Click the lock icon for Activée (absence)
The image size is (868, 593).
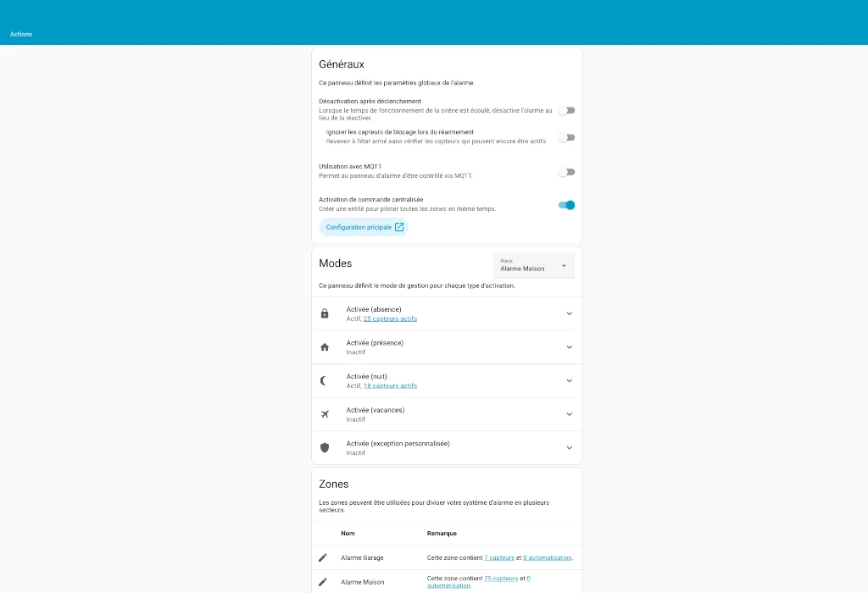point(325,313)
